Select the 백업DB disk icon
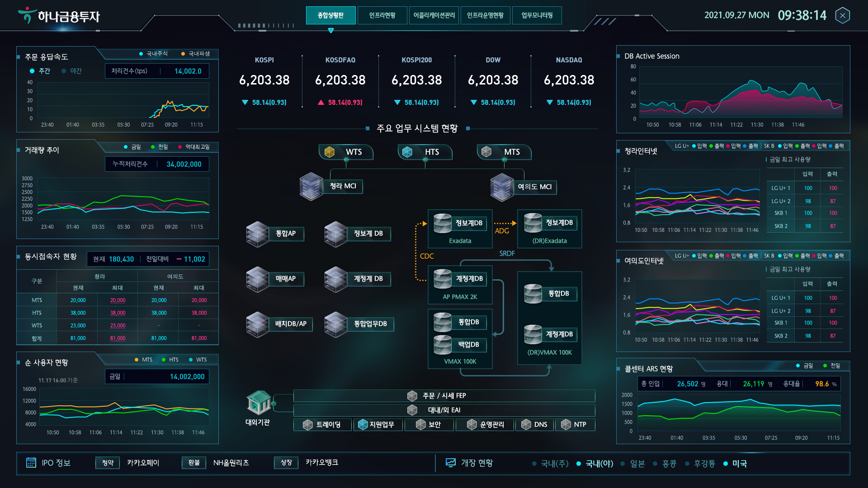The height and width of the screenshot is (488, 868). click(443, 345)
